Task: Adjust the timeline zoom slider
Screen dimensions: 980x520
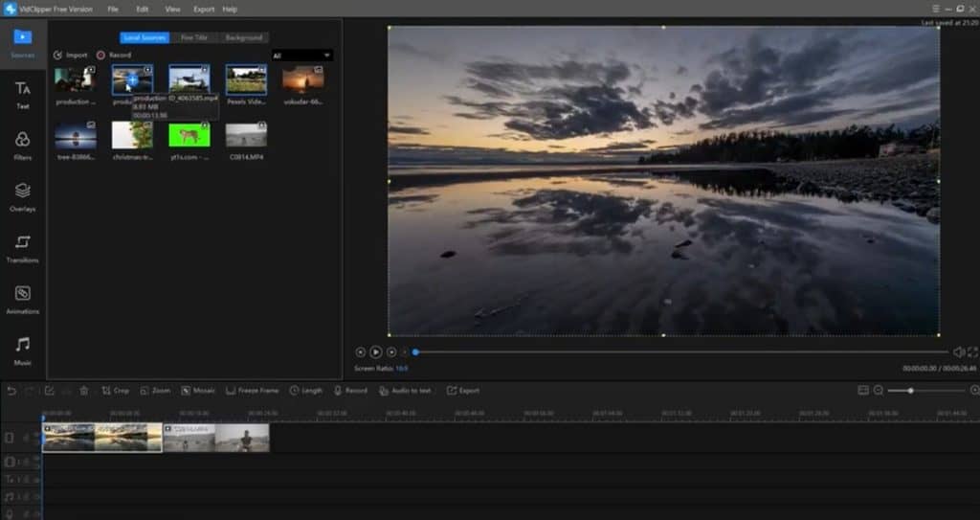Action: [x=910, y=391]
